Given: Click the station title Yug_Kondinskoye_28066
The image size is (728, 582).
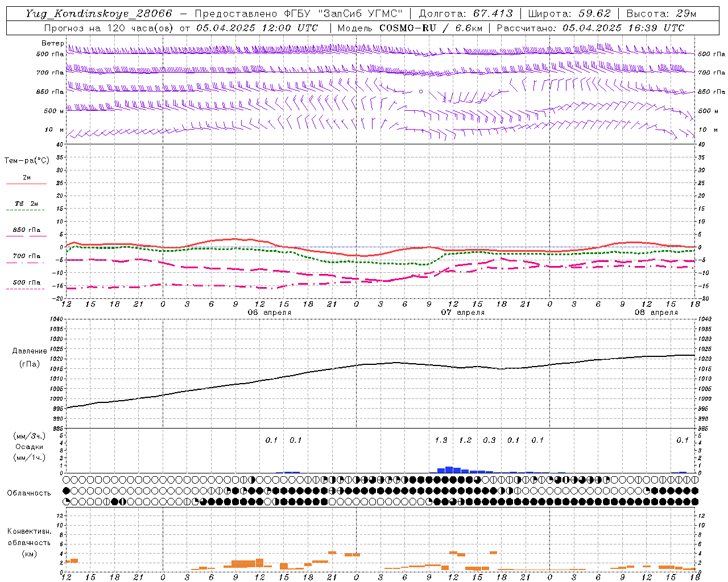Looking at the screenshot, I should (98, 14).
